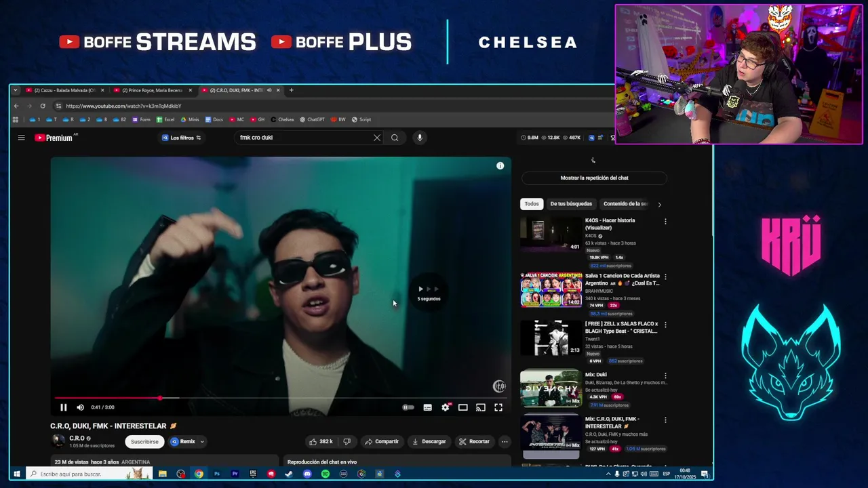868x488 pixels.
Task: Toggle subtitles in the video player
Action: [x=427, y=407]
